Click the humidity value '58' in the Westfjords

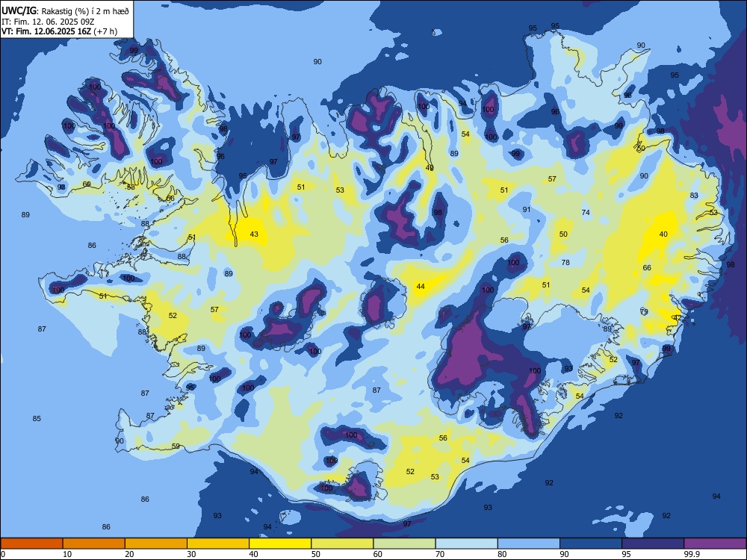coord(131,187)
